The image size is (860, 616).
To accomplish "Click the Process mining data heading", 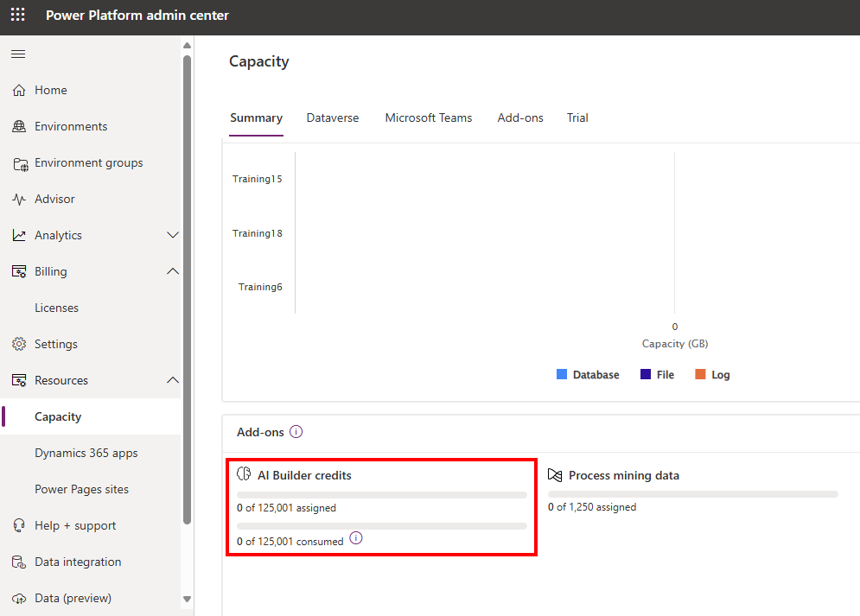I will [x=624, y=475].
